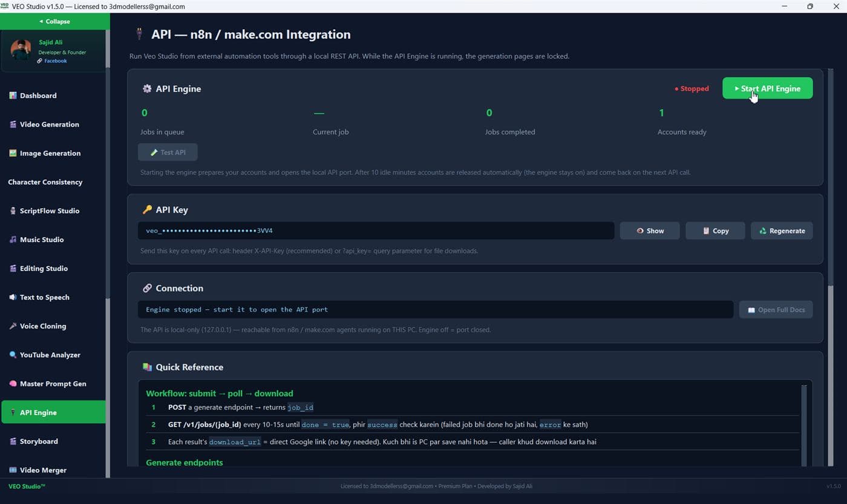Click the Dashboard chart icon in sidebar
847x504 pixels.
pyautogui.click(x=13, y=96)
